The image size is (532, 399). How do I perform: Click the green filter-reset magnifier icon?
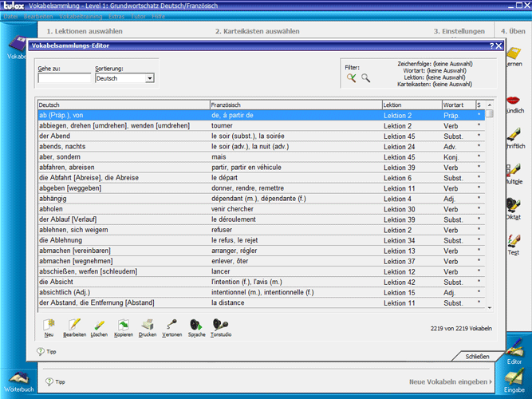352,78
